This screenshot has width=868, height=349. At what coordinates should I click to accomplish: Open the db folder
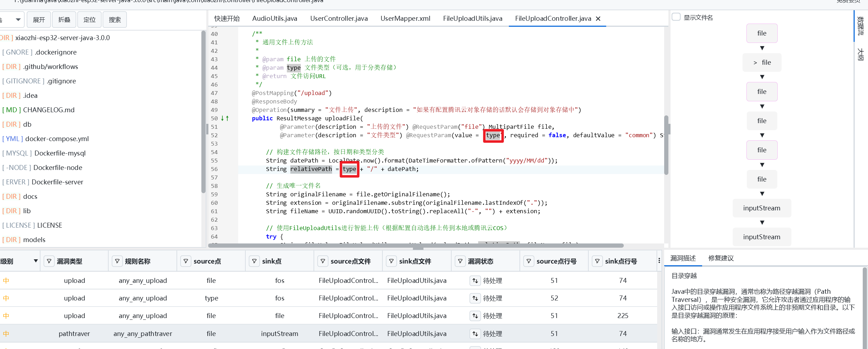(x=17, y=125)
